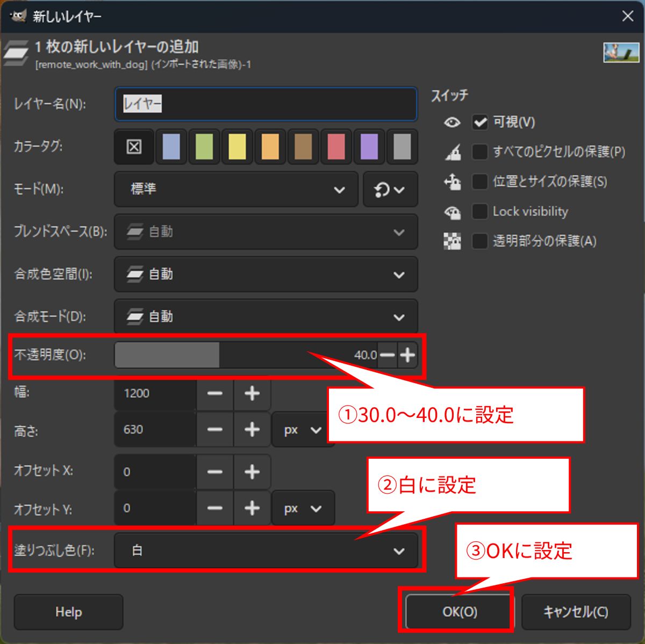Open the px unit dropdown beside height
The width and height of the screenshot is (645, 644).
(x=303, y=430)
